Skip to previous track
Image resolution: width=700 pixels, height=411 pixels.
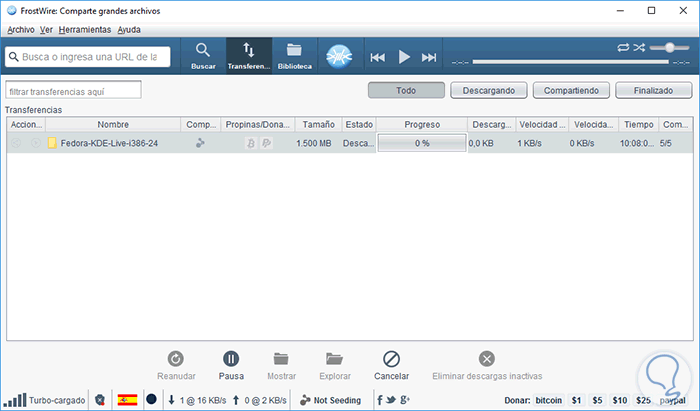tap(378, 57)
